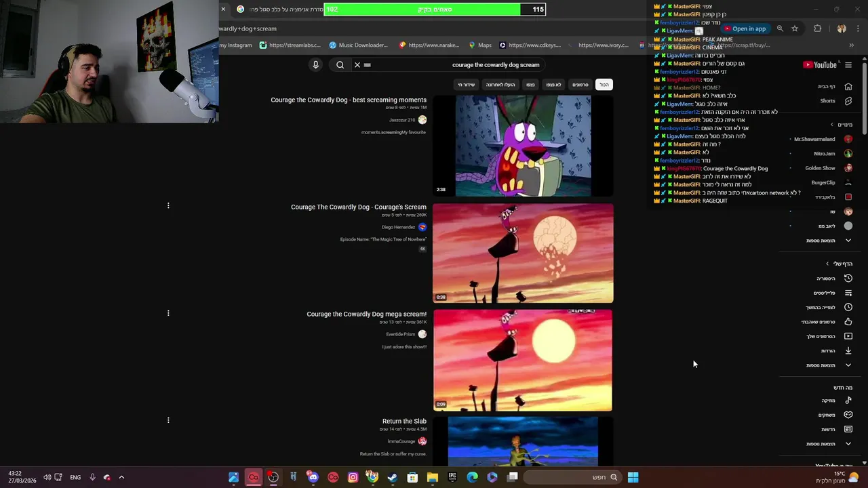The image size is (868, 488).
Task: Open the Jaxzczar 210 channel name
Action: point(402,120)
